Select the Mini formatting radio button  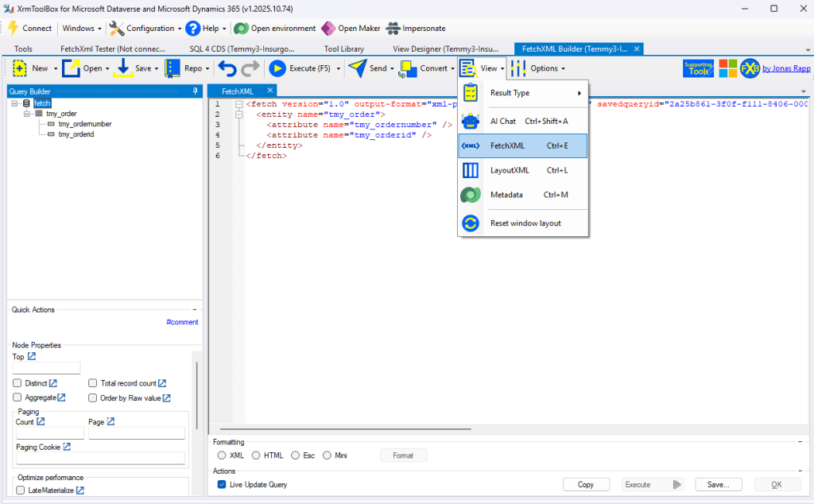[327, 456]
